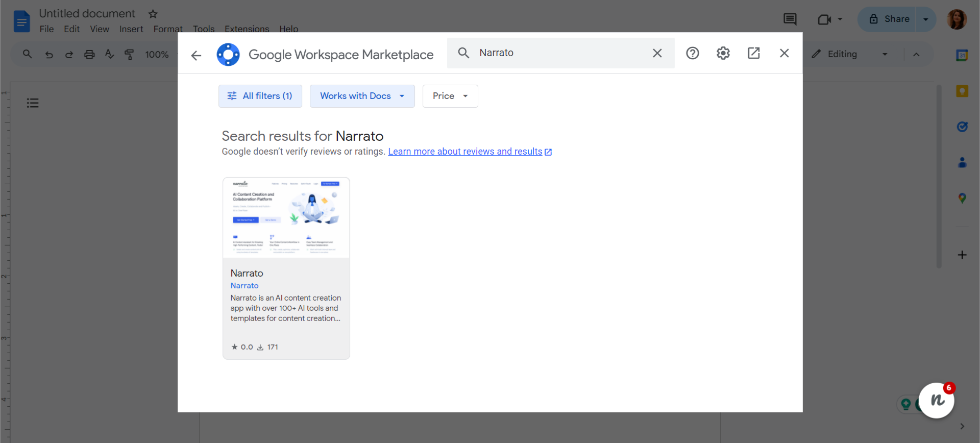
Task: Click the Narrato app title
Action: [247, 273]
